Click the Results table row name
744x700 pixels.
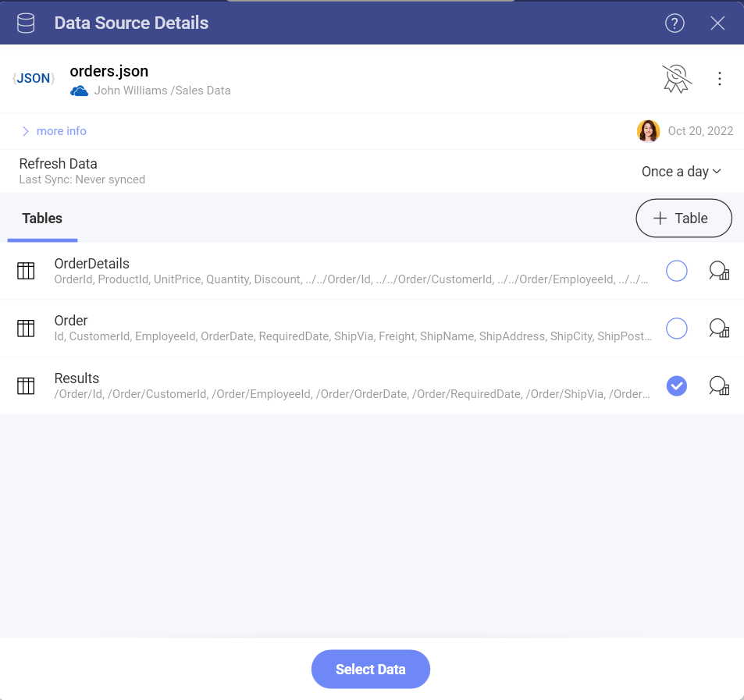[77, 378]
